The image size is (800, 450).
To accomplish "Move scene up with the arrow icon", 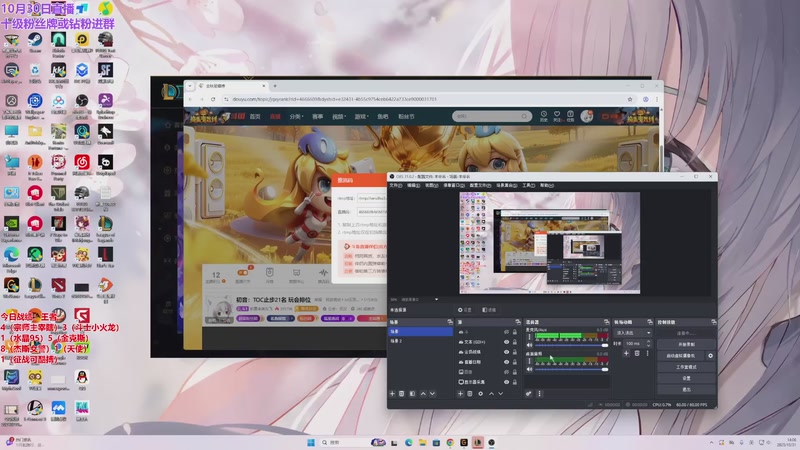I will tap(423, 393).
